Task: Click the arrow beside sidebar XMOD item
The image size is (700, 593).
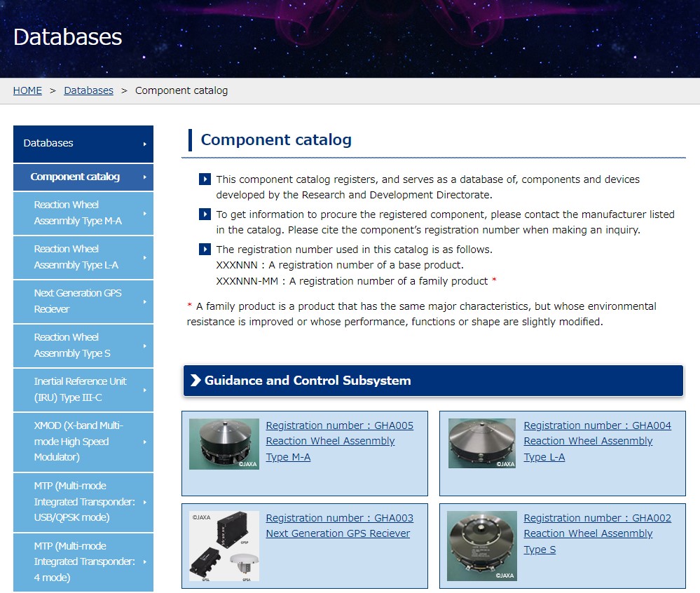Action: [x=144, y=442]
